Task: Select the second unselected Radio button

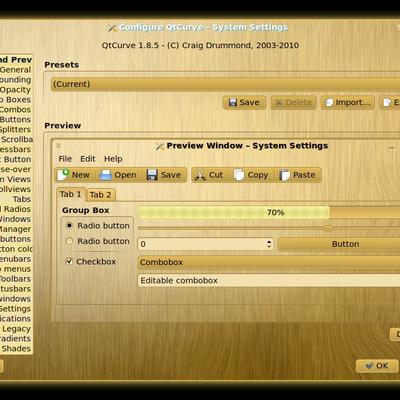Action: [69, 241]
